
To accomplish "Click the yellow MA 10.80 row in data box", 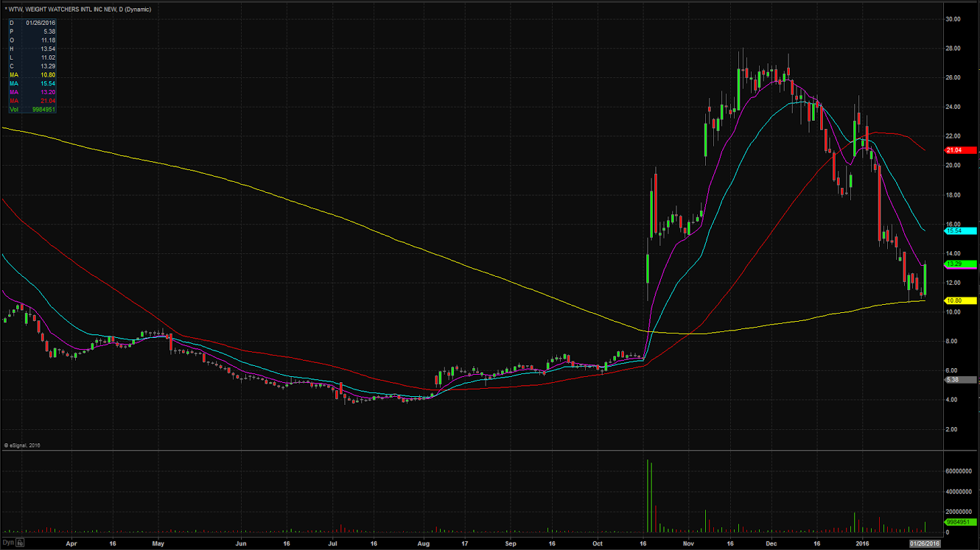I will click(x=32, y=75).
